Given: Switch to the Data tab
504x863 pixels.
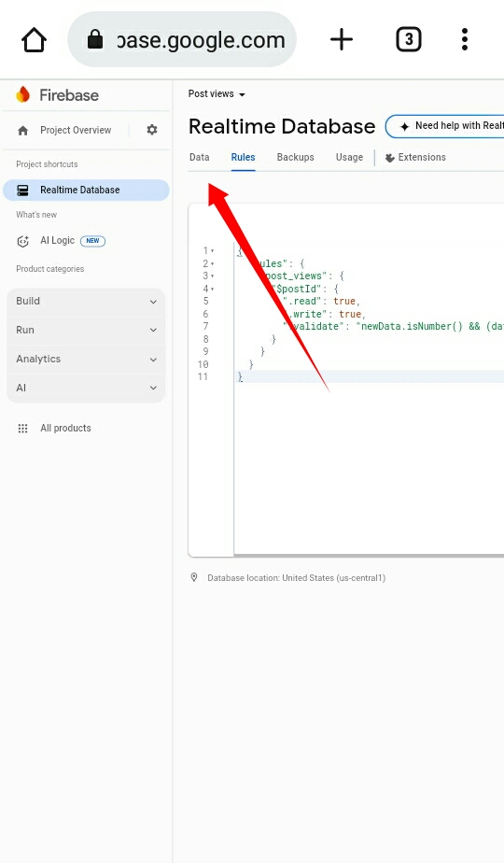Looking at the screenshot, I should (199, 158).
